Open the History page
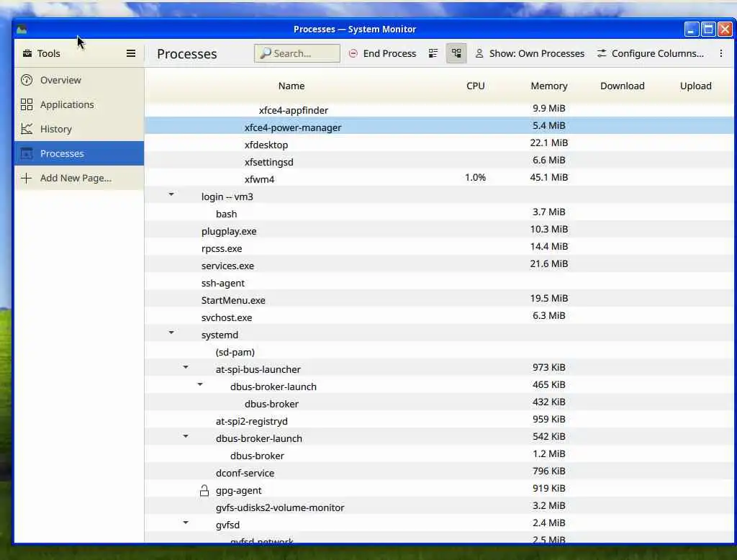Image resolution: width=737 pixels, height=560 pixels. (x=79, y=129)
